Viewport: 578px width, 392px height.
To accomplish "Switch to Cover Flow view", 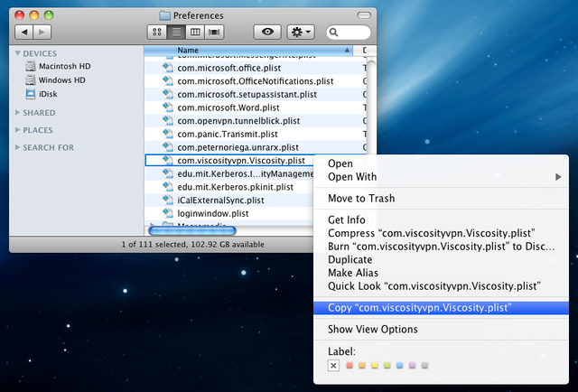I will click(x=215, y=33).
